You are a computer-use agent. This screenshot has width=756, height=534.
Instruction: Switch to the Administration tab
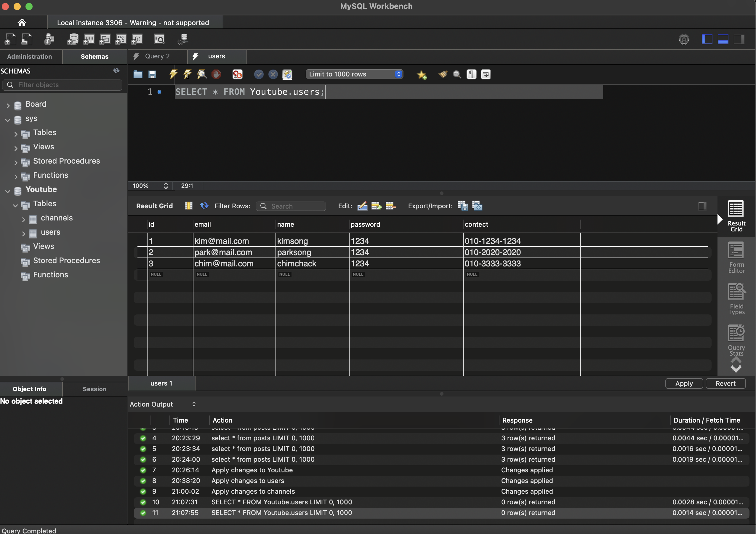click(x=30, y=57)
